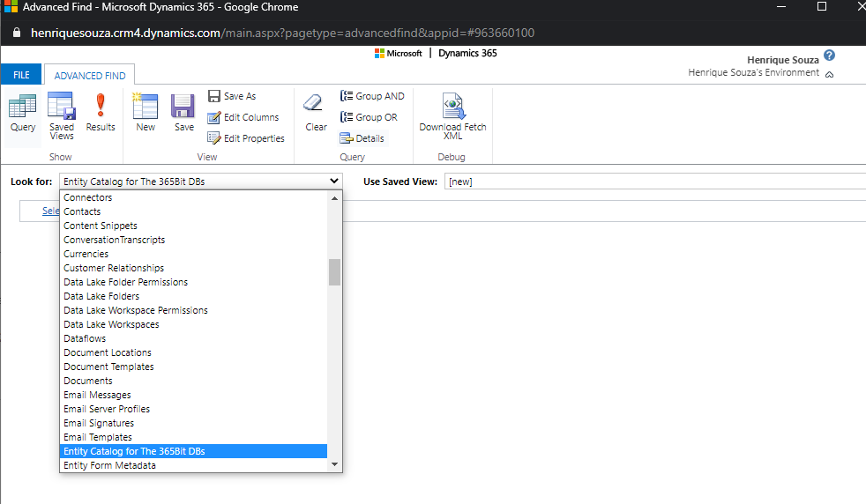866x504 pixels.
Task: Click the browser address bar URL
Action: click(x=282, y=33)
